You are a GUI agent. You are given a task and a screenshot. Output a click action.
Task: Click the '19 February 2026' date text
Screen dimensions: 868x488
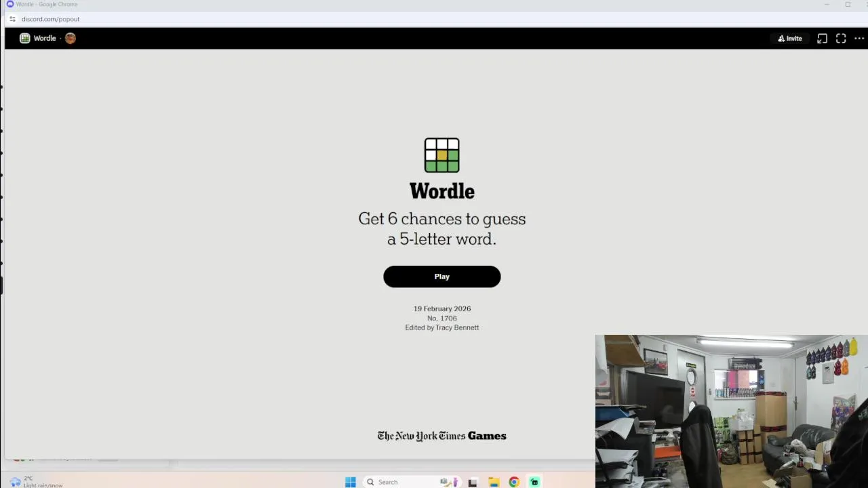tap(442, 308)
